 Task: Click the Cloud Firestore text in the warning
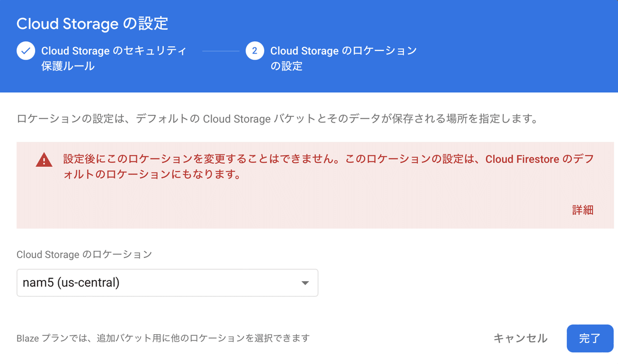[522, 159]
